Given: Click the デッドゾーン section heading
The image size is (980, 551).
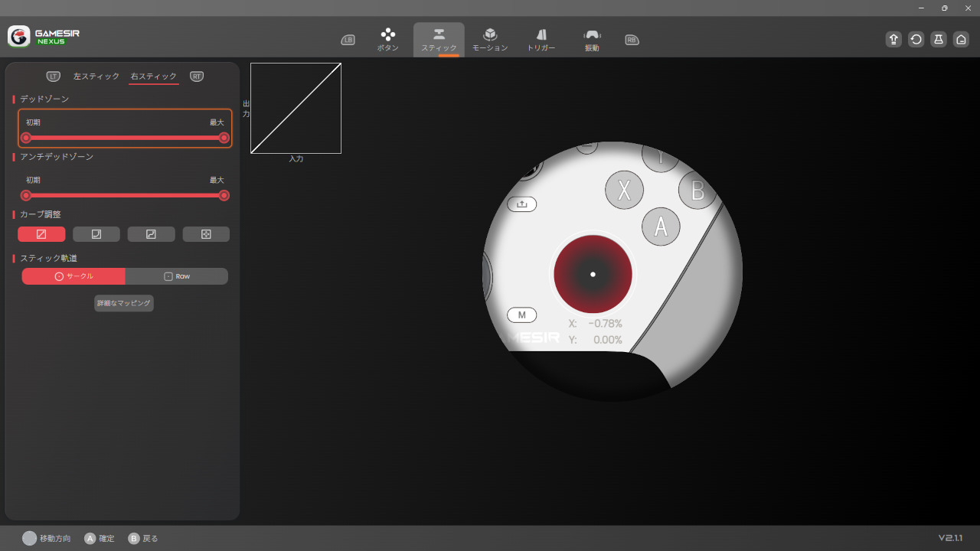Looking at the screenshot, I should coord(44,99).
